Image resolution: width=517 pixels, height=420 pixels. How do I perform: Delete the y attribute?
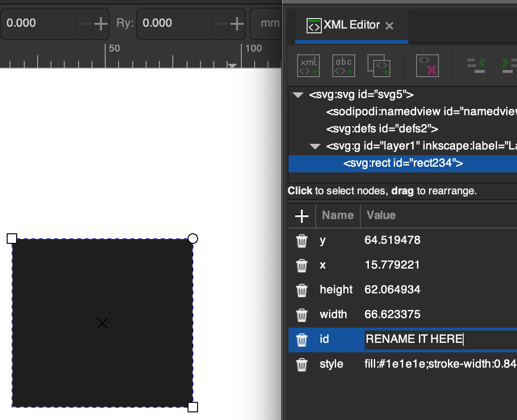pos(301,240)
